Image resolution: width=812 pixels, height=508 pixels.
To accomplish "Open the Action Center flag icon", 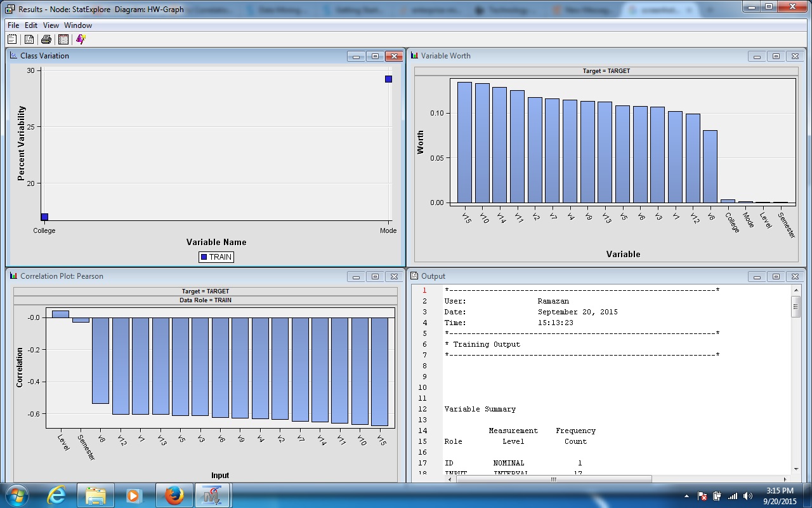I will tap(702, 495).
